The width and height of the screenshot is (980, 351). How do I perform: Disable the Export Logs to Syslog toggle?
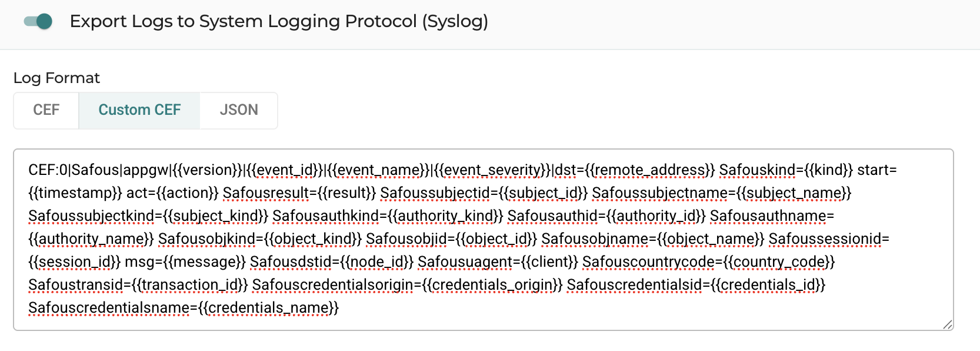tap(38, 22)
